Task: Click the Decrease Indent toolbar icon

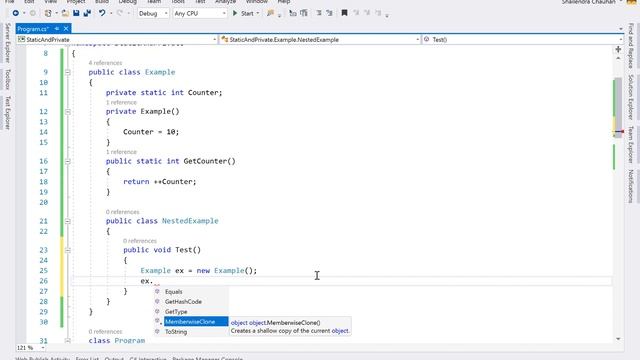Action: (x=319, y=13)
